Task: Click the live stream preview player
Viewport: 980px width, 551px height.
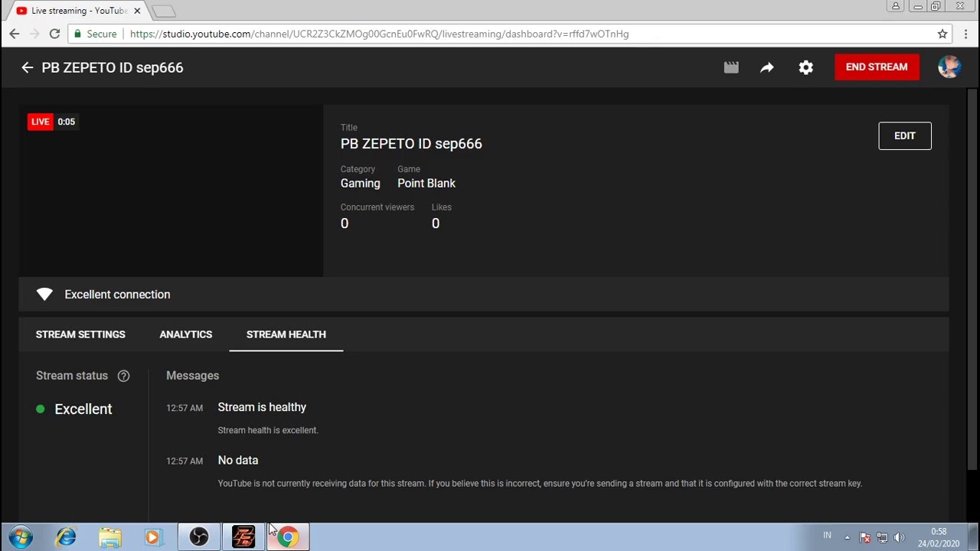Action: pos(171,191)
